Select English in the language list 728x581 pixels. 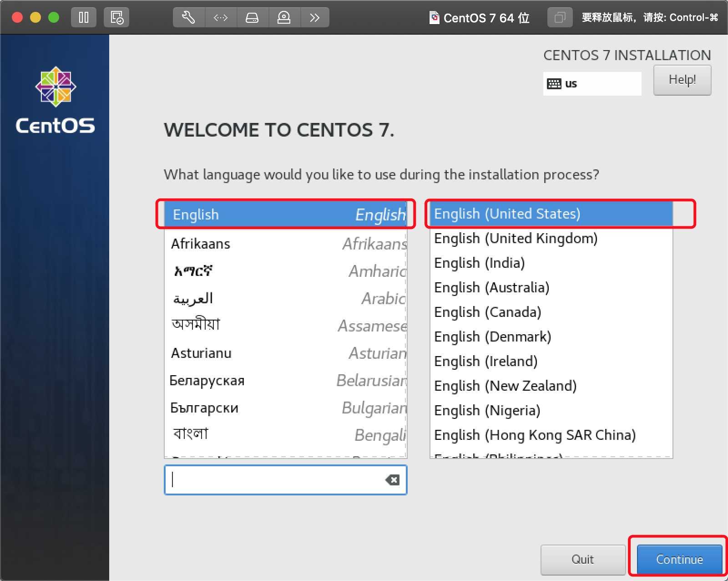(286, 214)
